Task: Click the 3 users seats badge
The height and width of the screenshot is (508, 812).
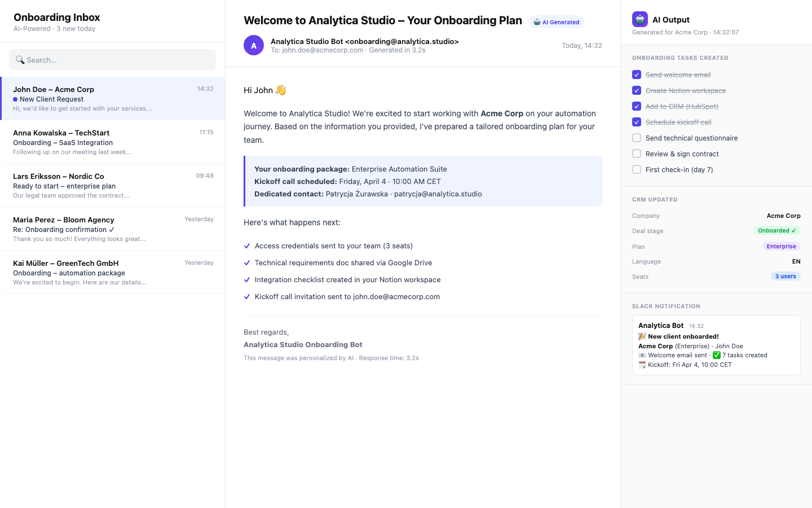Action: pyautogui.click(x=785, y=276)
